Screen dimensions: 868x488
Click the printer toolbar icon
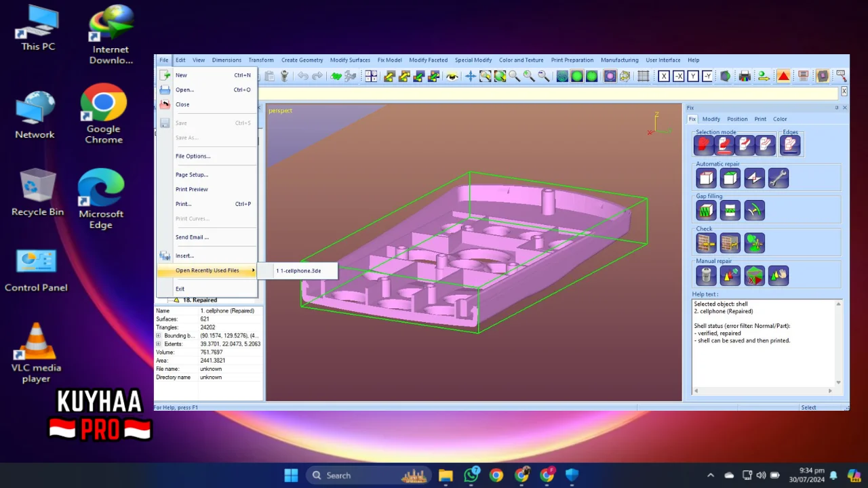[745, 77]
